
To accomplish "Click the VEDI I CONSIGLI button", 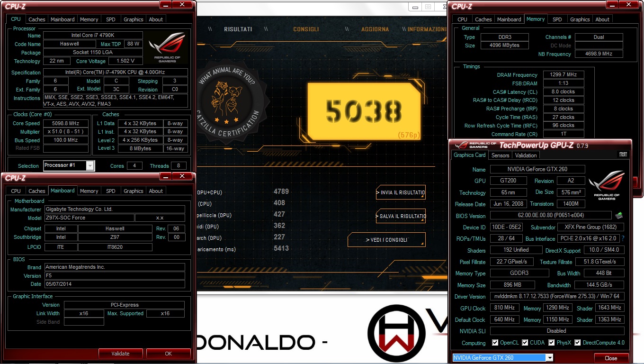I will 386,240.
